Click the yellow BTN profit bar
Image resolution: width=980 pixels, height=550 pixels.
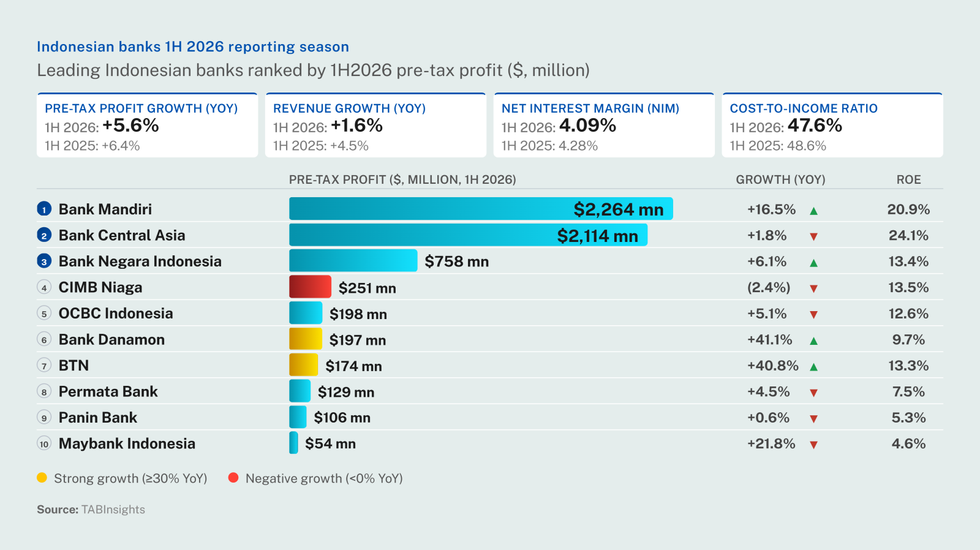[304, 365]
